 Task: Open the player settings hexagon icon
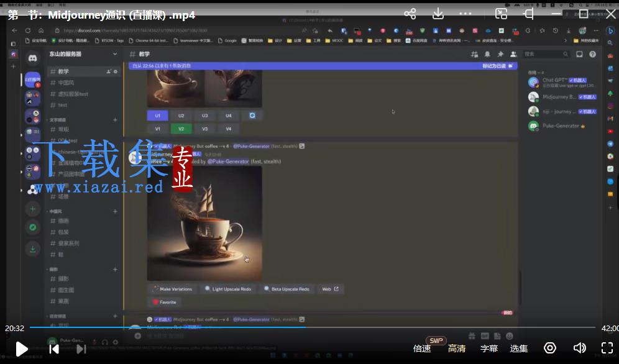(550, 348)
